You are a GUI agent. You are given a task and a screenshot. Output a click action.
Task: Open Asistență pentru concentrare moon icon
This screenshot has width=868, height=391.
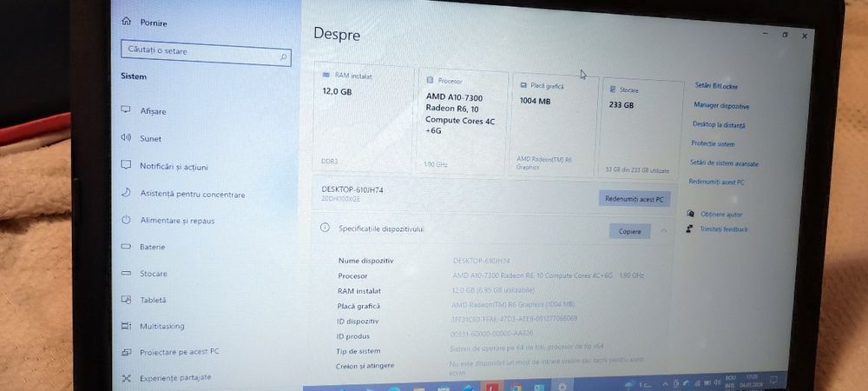(126, 192)
